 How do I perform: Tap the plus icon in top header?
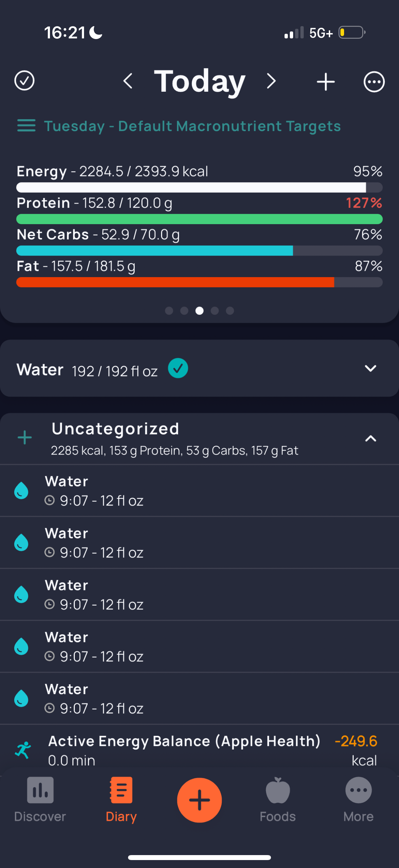coord(326,81)
